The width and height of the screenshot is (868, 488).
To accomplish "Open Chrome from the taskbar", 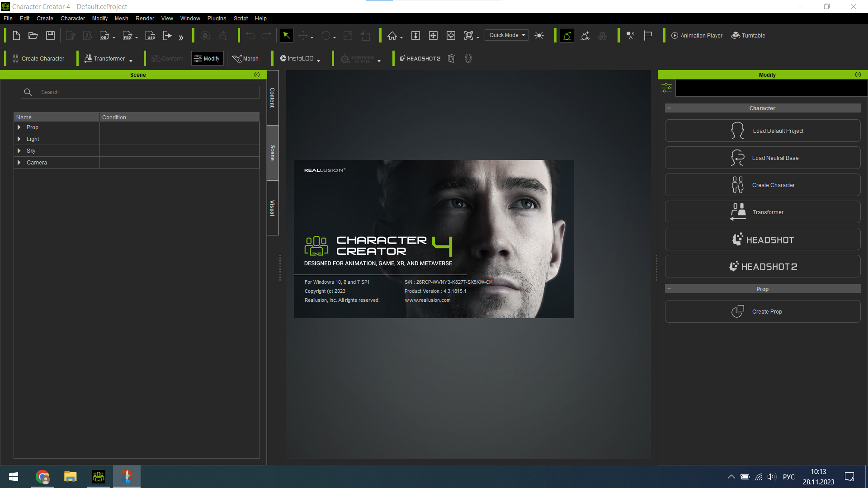I will click(x=42, y=477).
